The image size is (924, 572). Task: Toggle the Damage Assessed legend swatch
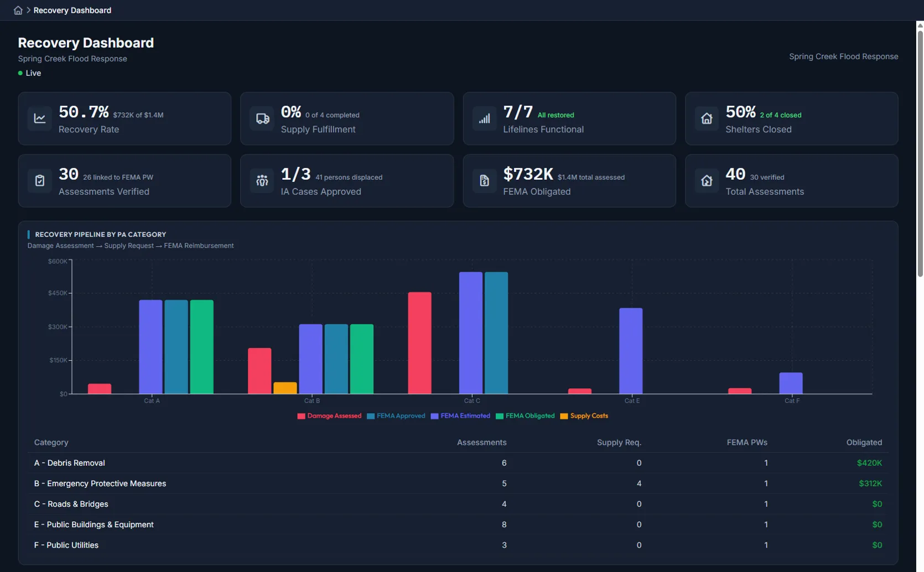click(x=301, y=416)
